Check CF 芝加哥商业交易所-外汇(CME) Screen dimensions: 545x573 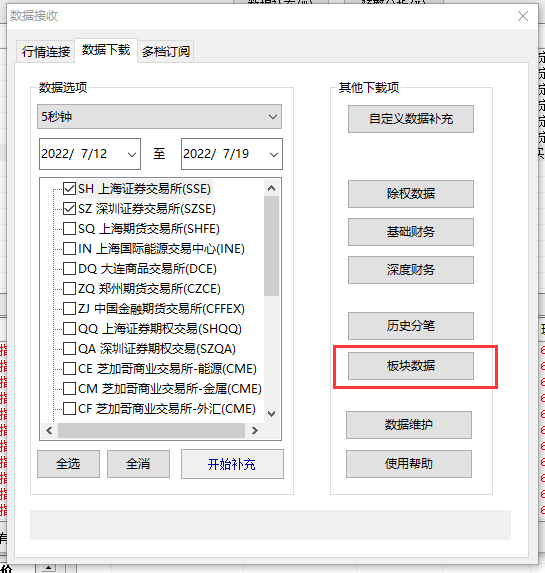69,409
